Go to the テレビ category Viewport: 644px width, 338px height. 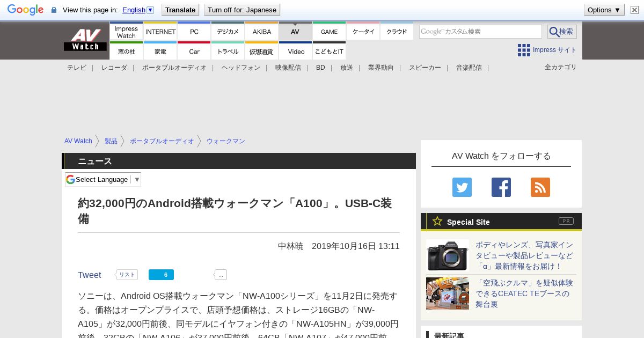point(77,68)
